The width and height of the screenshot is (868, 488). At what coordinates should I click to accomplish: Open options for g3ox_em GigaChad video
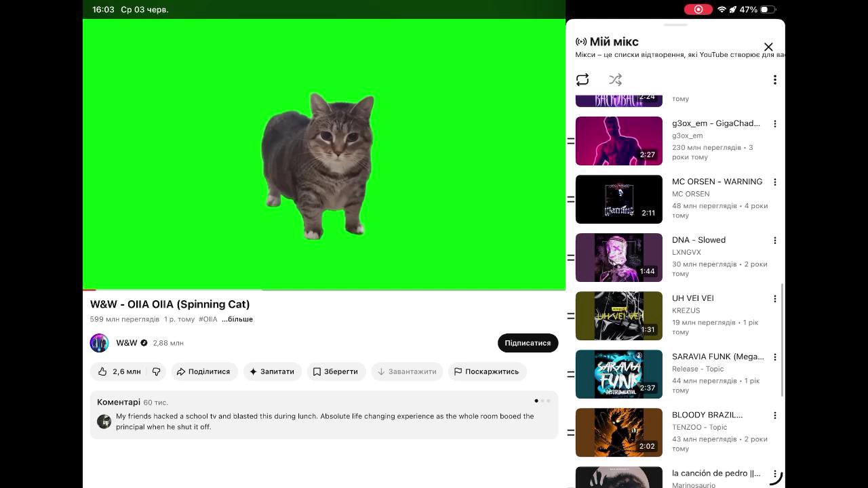click(x=774, y=124)
